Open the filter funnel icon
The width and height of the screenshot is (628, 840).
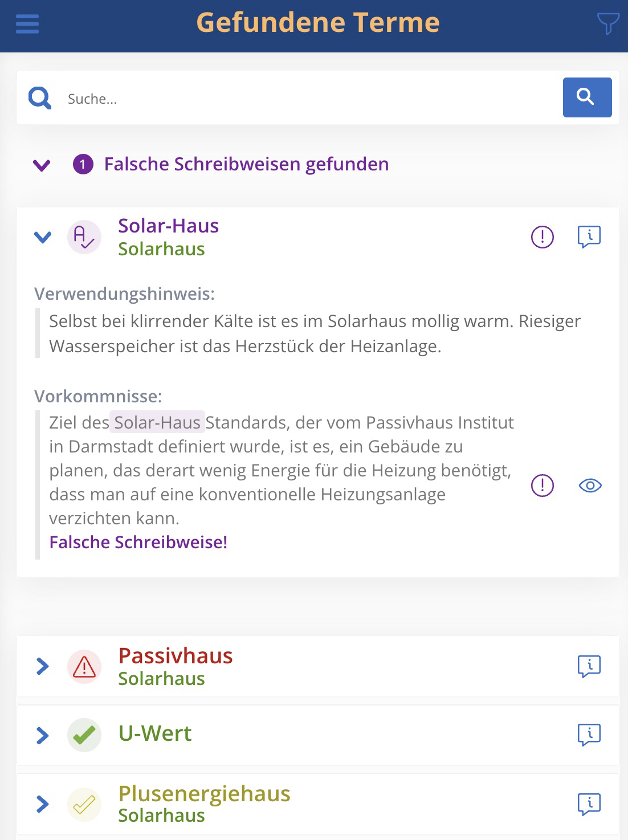tap(607, 24)
